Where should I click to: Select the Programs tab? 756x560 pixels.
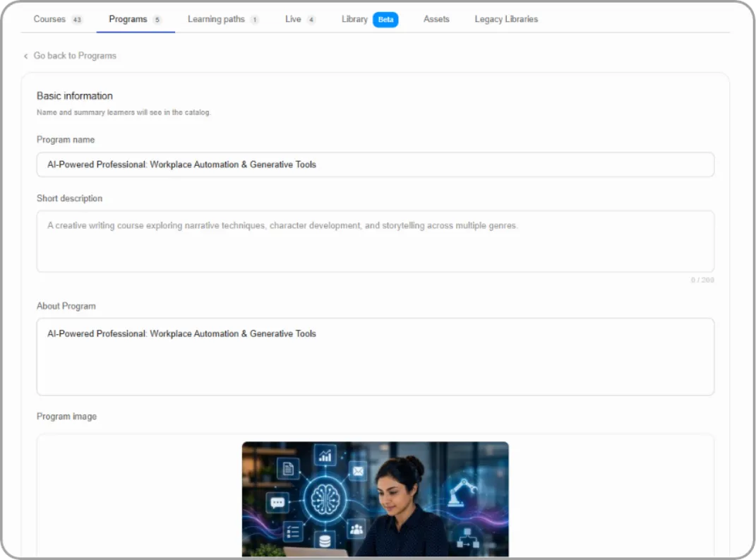[x=128, y=19]
